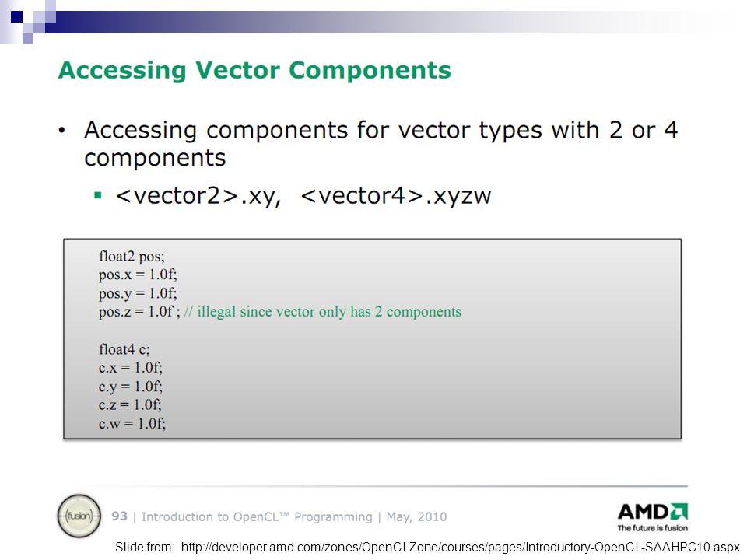Click the fusion circular logo

[x=79, y=516]
